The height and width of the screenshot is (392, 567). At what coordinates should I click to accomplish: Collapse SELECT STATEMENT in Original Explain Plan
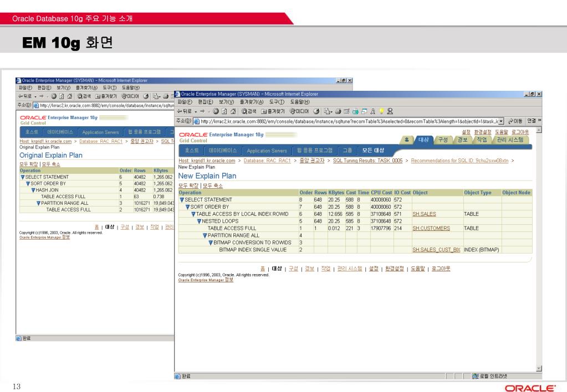tap(23, 177)
